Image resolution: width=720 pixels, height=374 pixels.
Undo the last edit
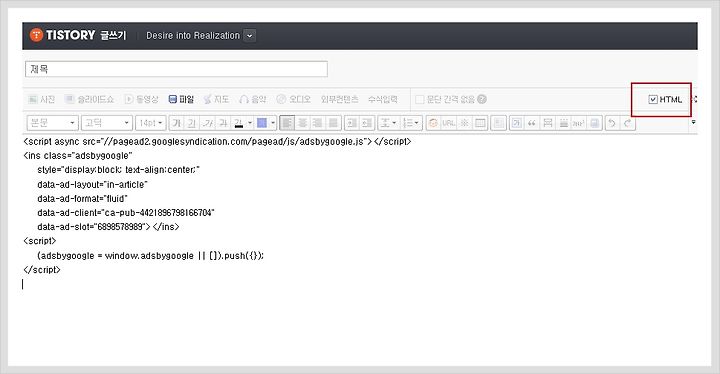(612, 123)
